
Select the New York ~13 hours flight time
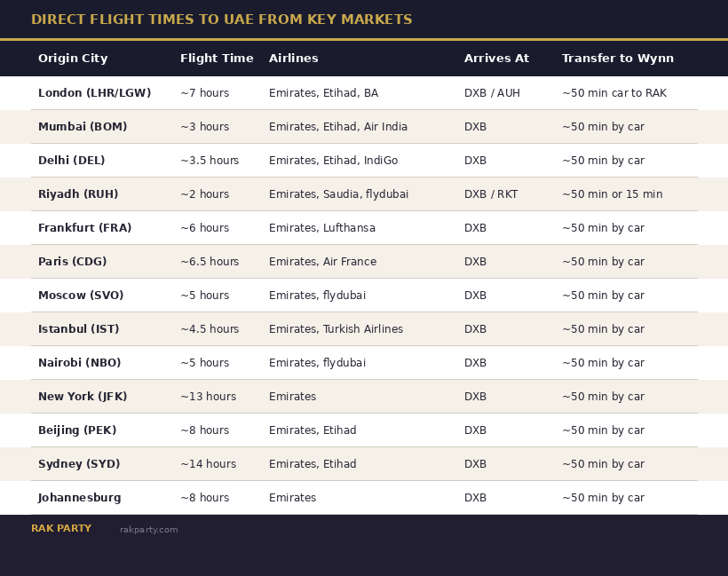pyautogui.click(x=208, y=397)
